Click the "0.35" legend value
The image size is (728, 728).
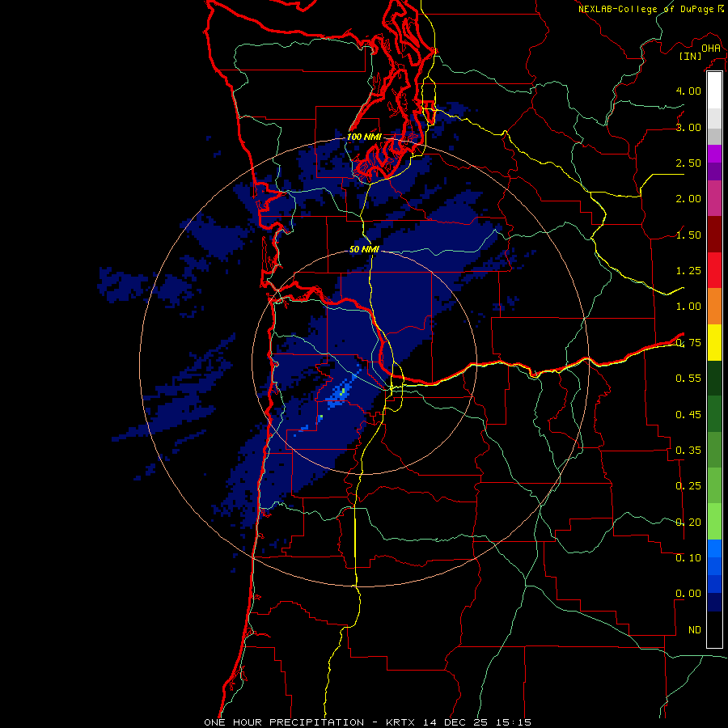coord(688,451)
